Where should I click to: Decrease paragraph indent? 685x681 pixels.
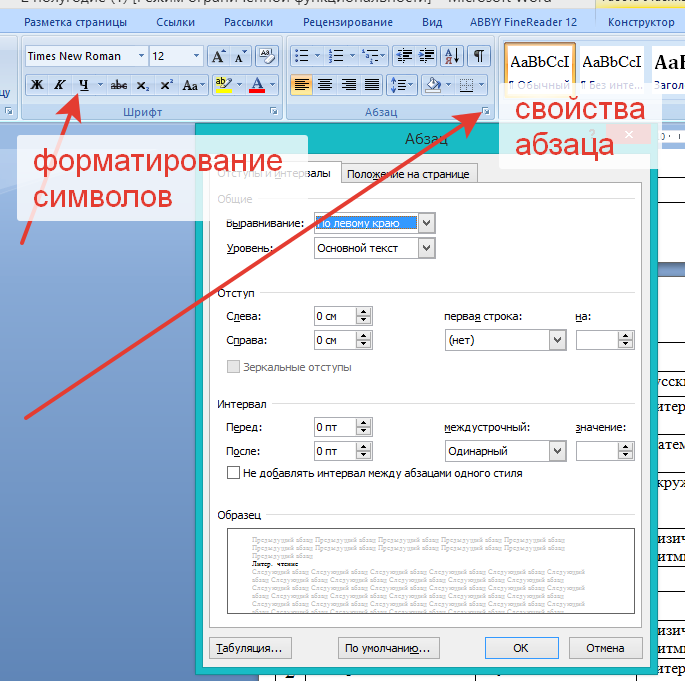pos(404,56)
